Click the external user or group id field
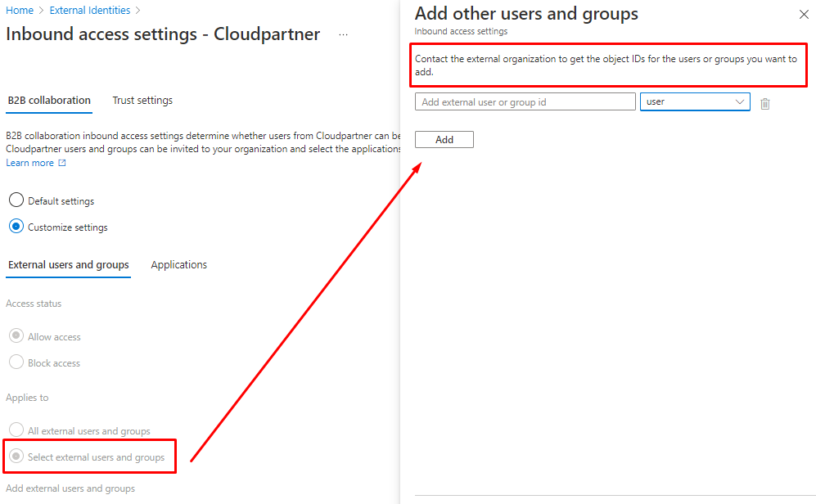 [525, 102]
